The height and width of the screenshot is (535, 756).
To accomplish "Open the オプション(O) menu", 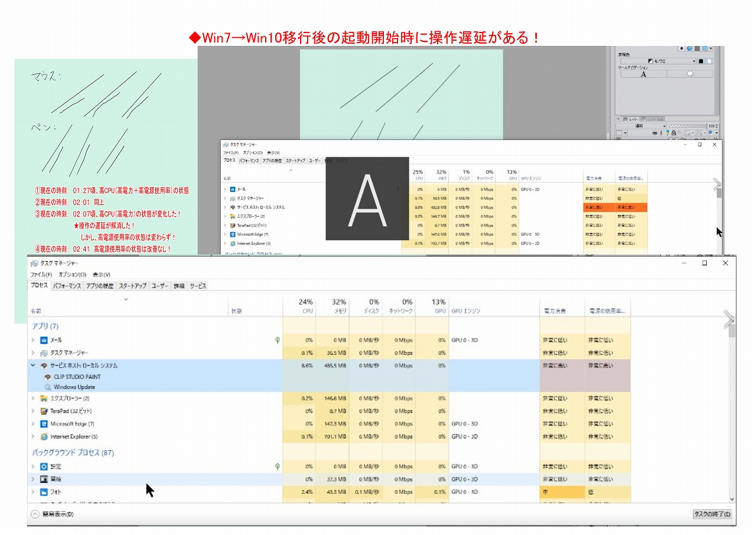I will click(72, 275).
